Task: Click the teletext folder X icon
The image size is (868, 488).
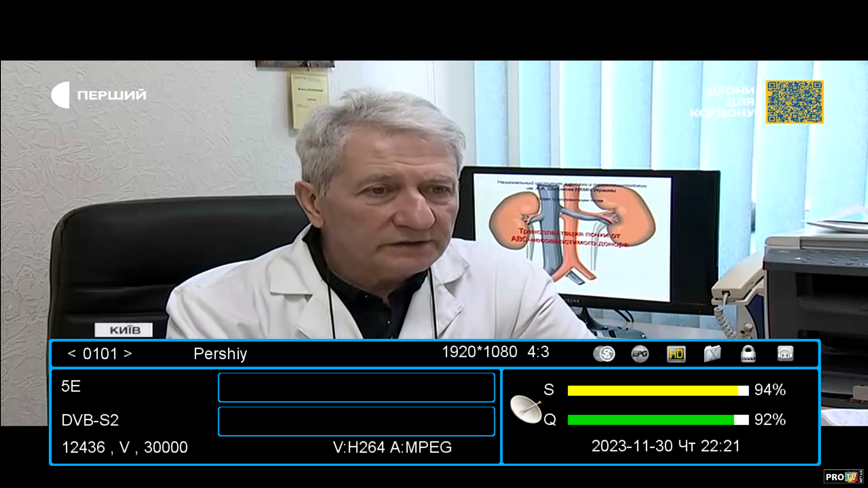Action: pyautogui.click(x=712, y=354)
